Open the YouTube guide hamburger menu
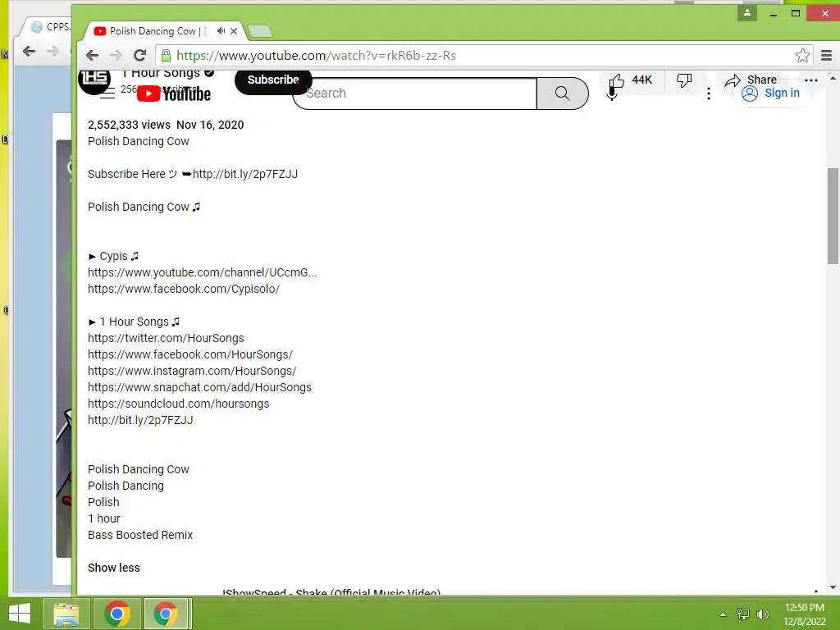This screenshot has width=840, height=630. click(107, 94)
